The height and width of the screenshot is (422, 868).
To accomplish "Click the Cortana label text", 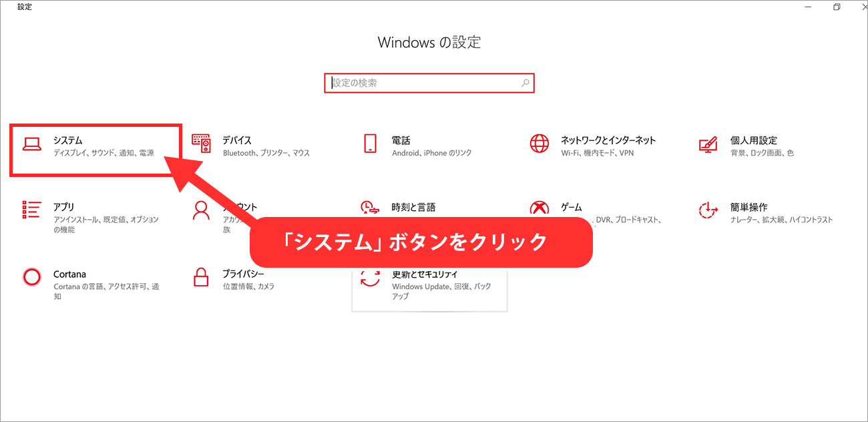I will (x=69, y=274).
